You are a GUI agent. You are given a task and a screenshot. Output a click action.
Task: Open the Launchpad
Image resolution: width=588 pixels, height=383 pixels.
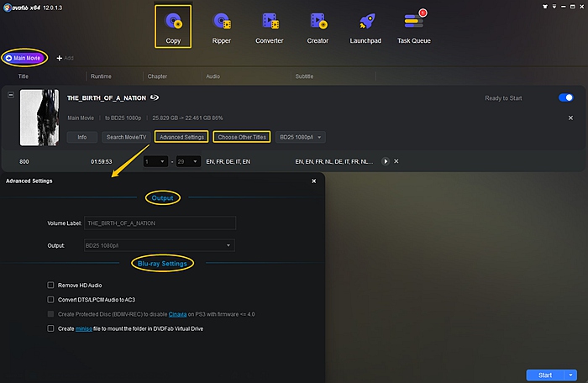tap(365, 28)
